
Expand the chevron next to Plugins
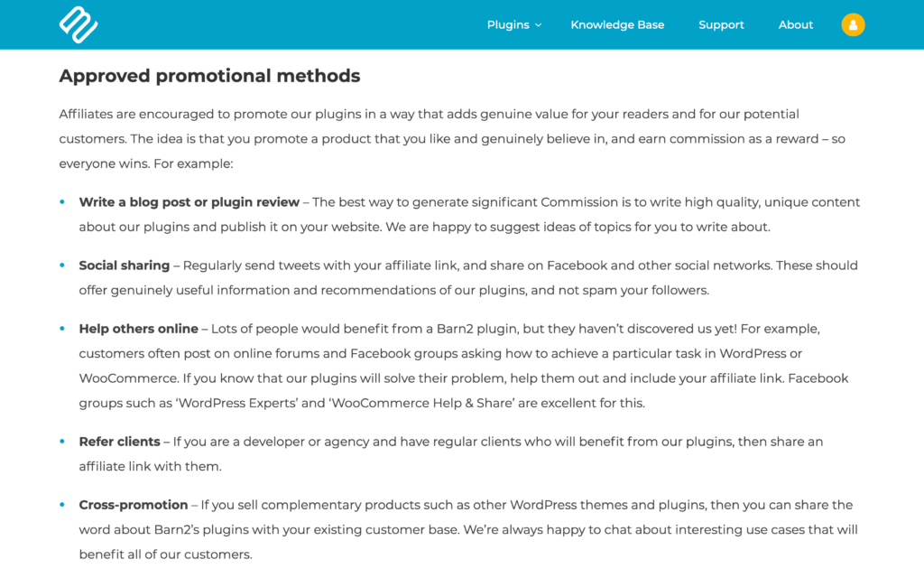click(x=539, y=25)
